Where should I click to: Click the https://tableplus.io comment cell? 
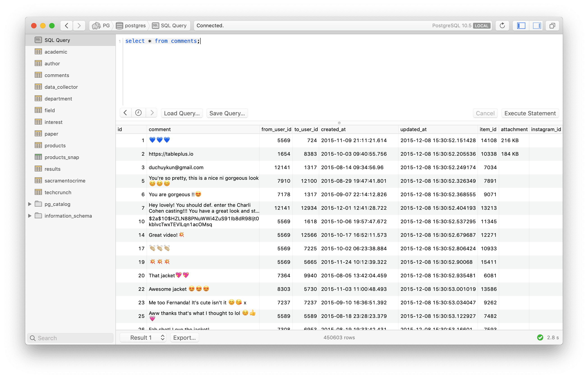pyautogui.click(x=203, y=154)
